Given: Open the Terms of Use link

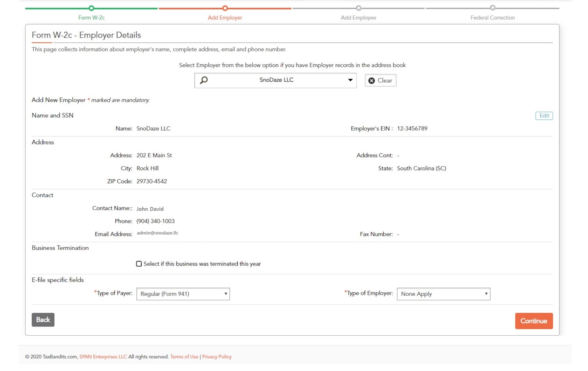Looking at the screenshot, I should coord(184,357).
